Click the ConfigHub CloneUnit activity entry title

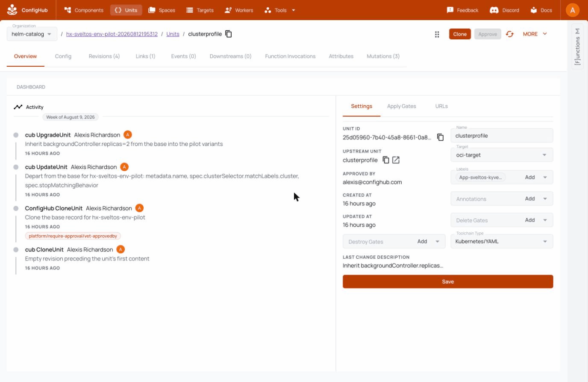point(54,208)
